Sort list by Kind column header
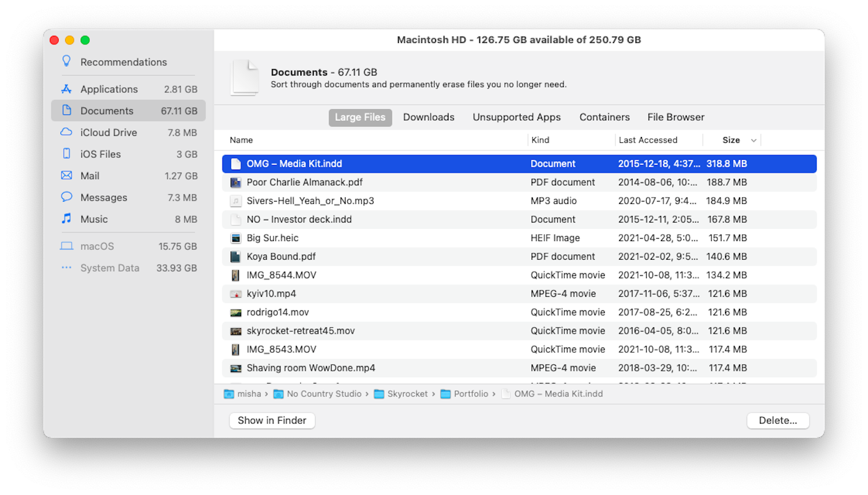 [540, 140]
